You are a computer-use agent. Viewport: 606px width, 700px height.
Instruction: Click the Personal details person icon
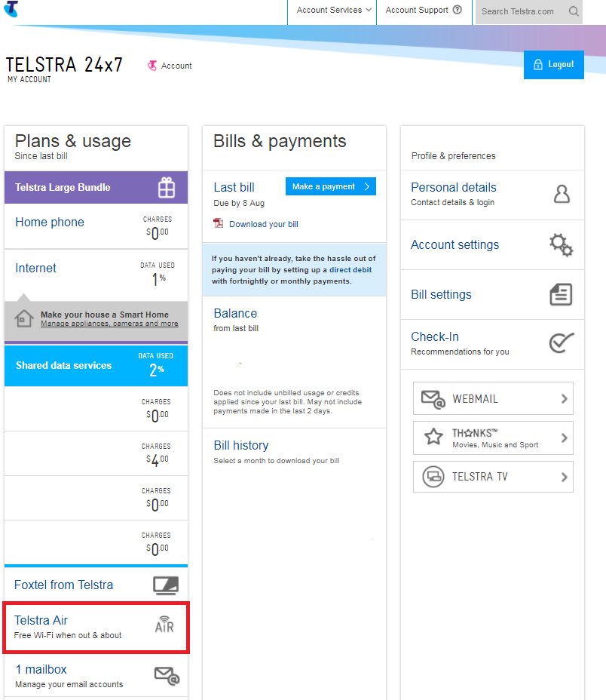click(562, 194)
